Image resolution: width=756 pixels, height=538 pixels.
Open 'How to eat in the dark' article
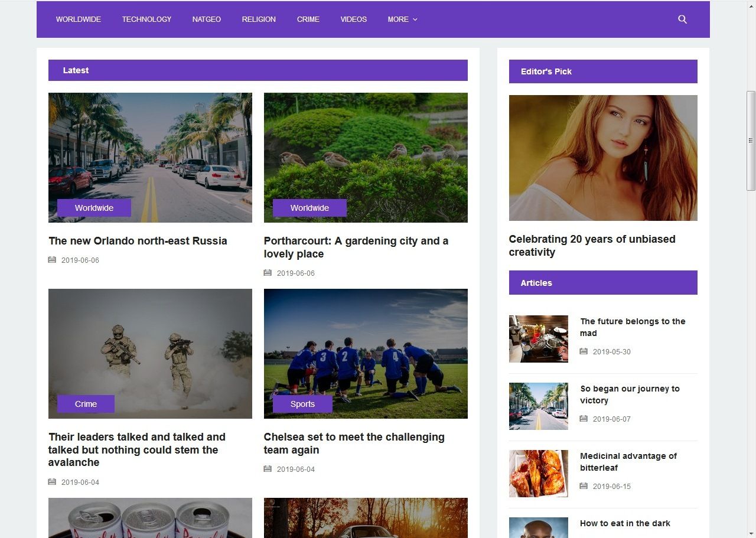tap(625, 523)
